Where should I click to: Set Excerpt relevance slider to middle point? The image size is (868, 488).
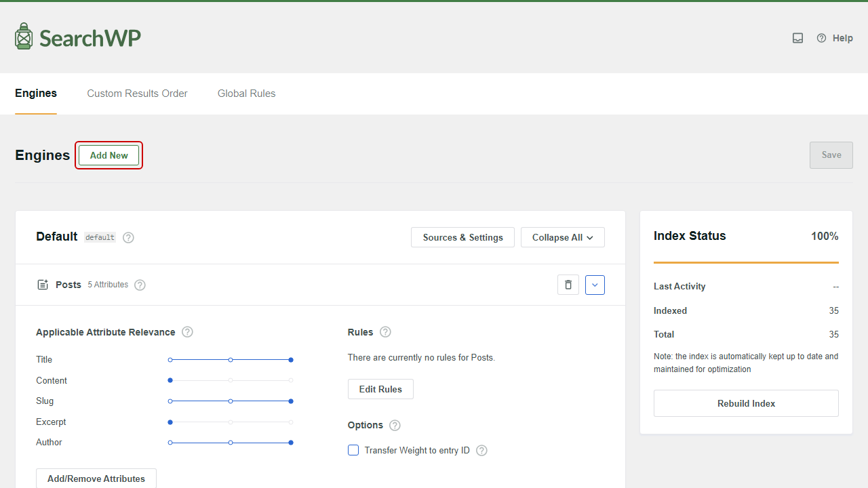click(231, 422)
